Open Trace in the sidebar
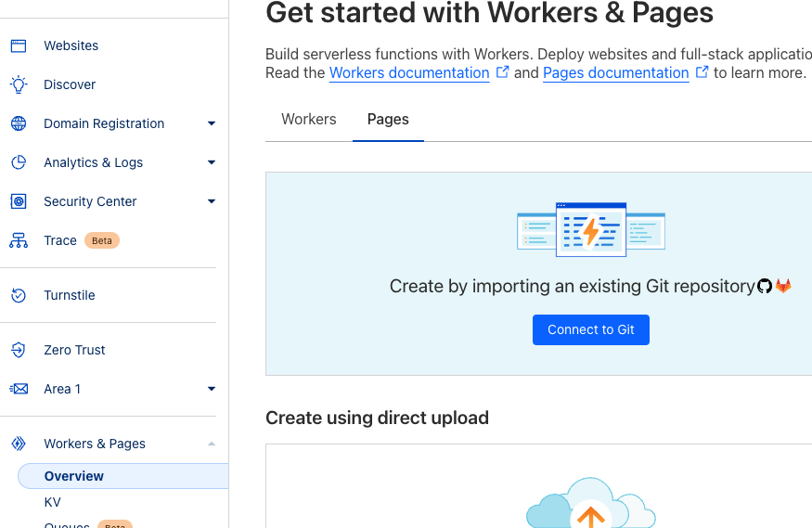 (60, 240)
